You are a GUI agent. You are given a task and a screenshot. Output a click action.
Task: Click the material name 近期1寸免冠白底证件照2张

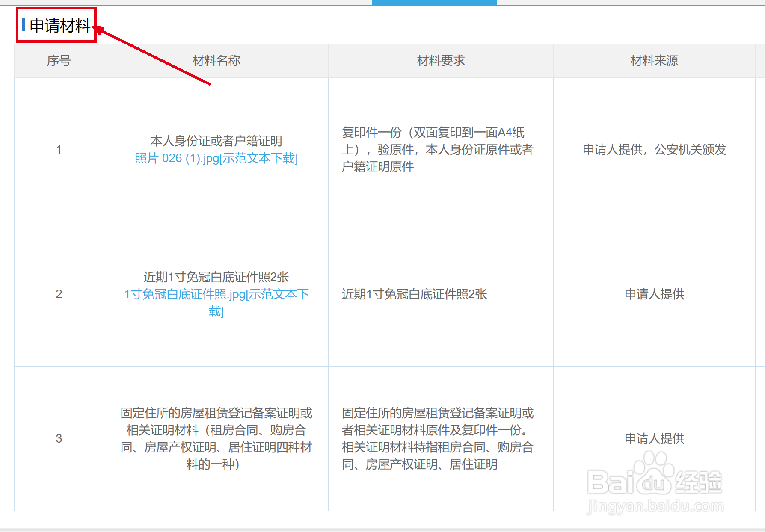pos(216,277)
